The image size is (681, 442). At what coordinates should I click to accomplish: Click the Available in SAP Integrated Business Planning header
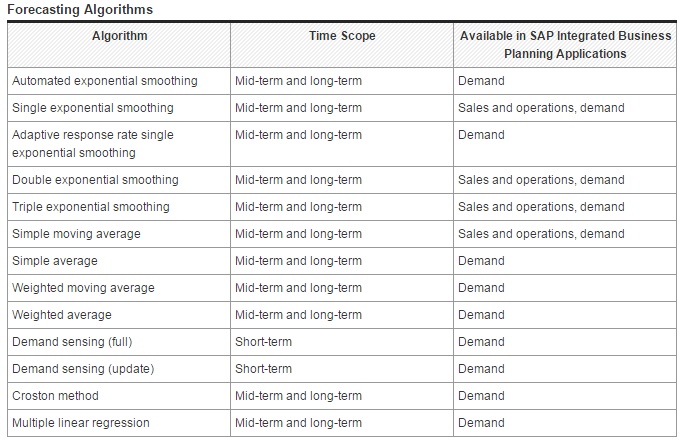[x=565, y=45]
